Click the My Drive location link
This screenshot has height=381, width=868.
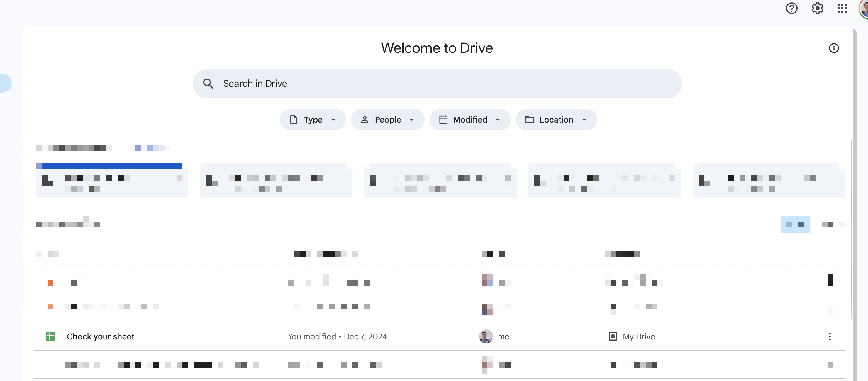click(638, 336)
